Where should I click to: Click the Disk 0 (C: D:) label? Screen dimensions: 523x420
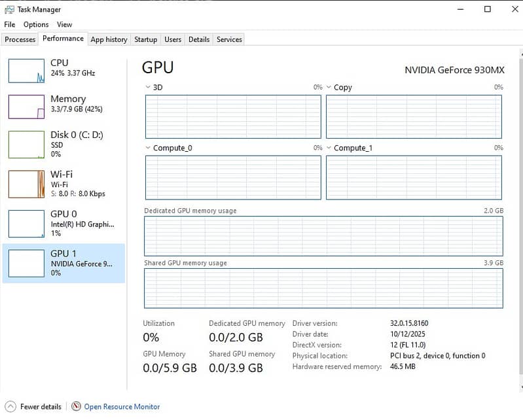(77, 135)
